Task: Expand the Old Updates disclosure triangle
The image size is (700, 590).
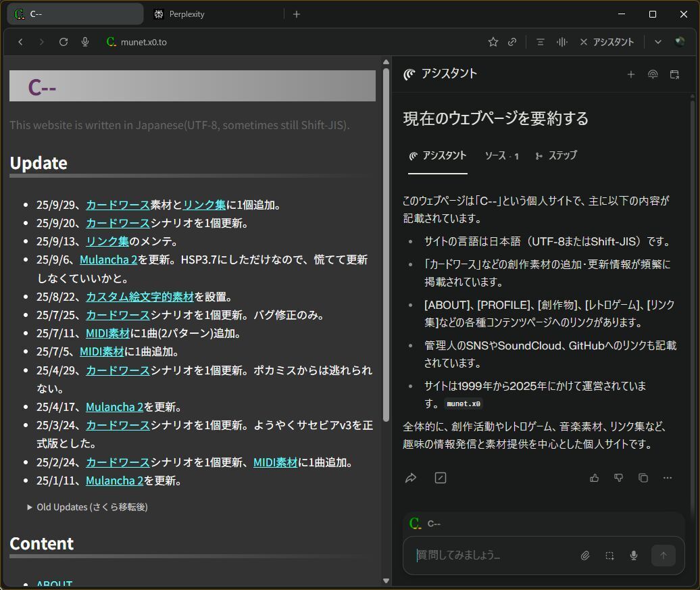Action: [x=30, y=507]
